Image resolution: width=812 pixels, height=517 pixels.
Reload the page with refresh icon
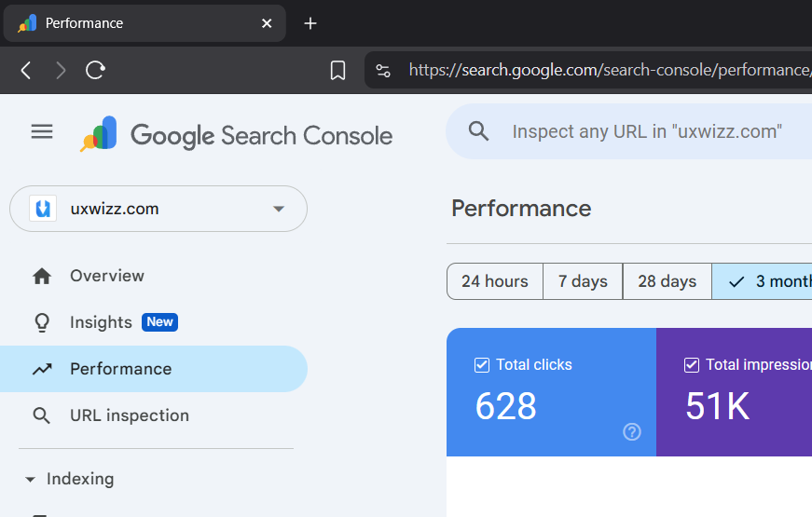(95, 70)
